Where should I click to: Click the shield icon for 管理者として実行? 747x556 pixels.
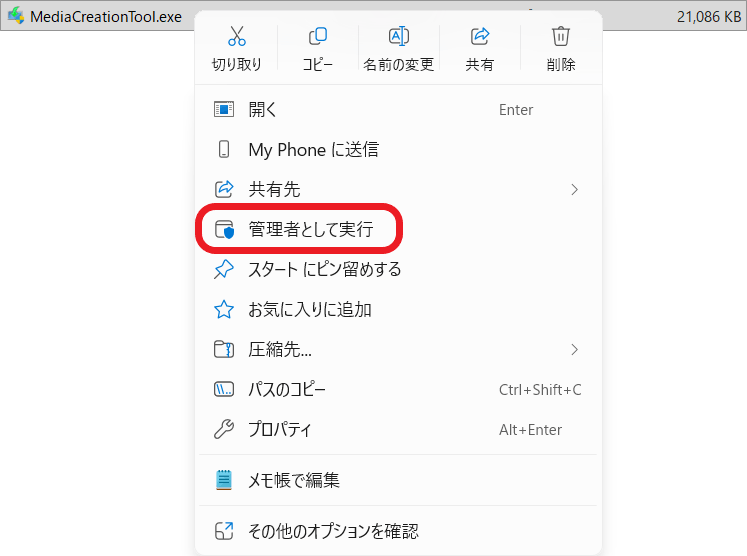pyautogui.click(x=225, y=230)
